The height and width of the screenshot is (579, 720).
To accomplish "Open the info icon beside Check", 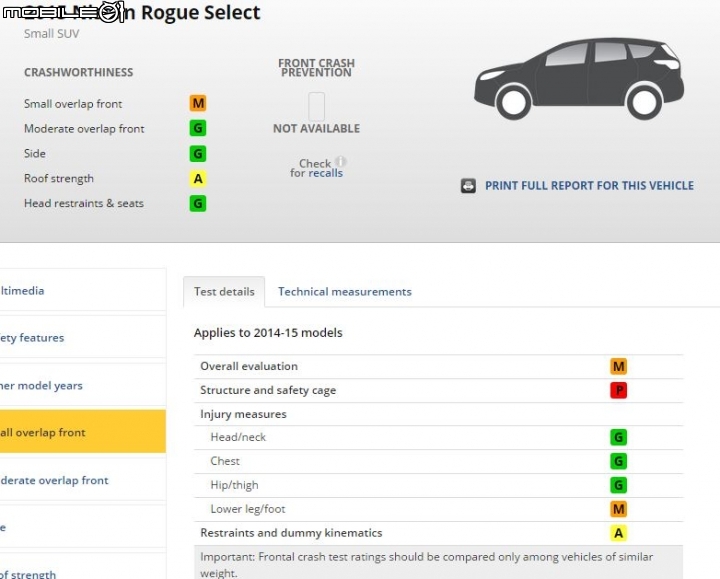I will 341,162.
